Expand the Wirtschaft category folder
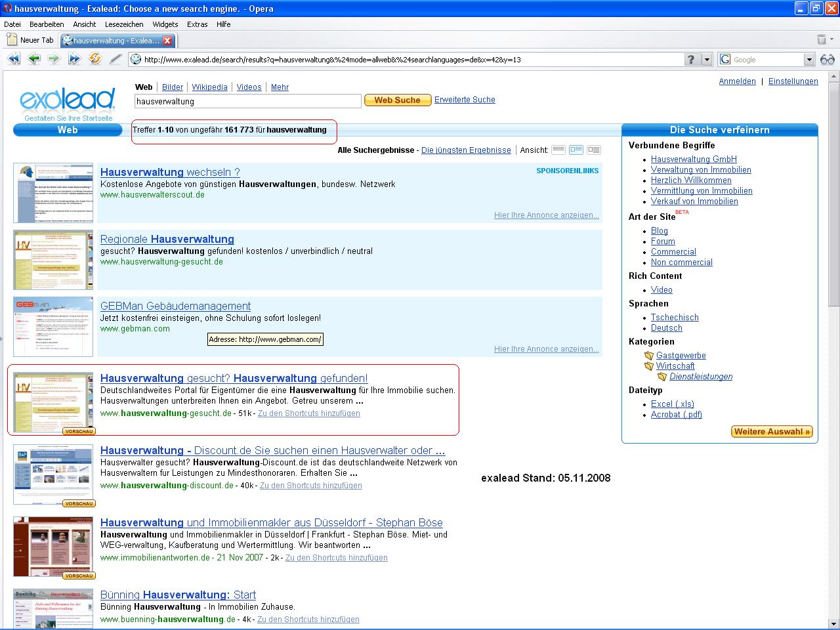The width and height of the screenshot is (840, 630). coord(649,366)
